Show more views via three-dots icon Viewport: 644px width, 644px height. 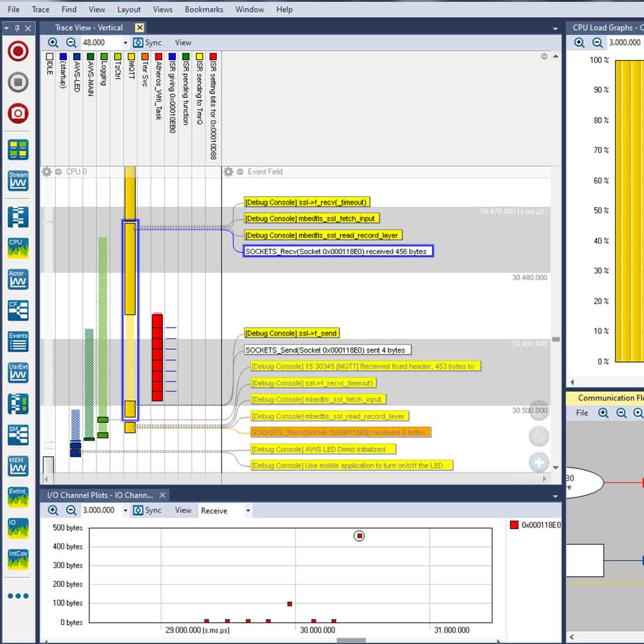pos(18,596)
